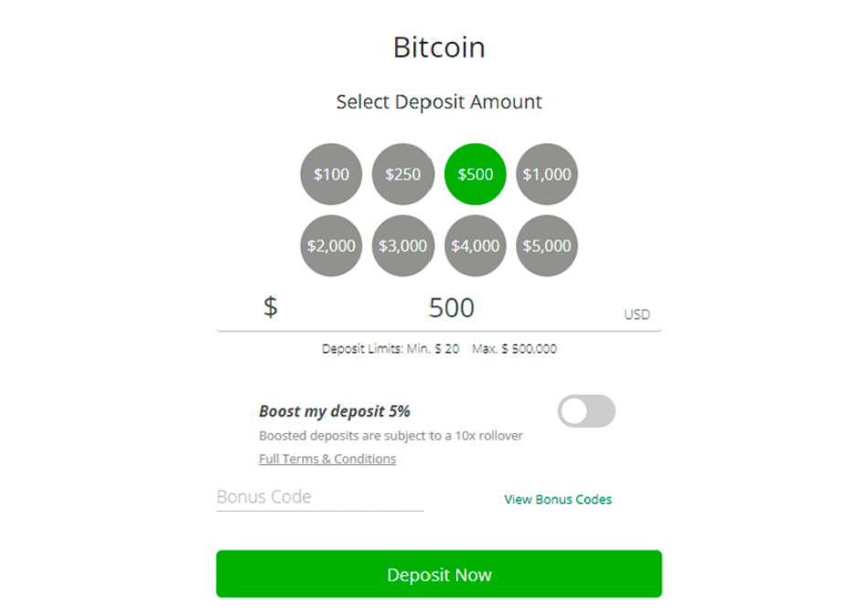Click the Select Deposit Amount heading

(439, 101)
